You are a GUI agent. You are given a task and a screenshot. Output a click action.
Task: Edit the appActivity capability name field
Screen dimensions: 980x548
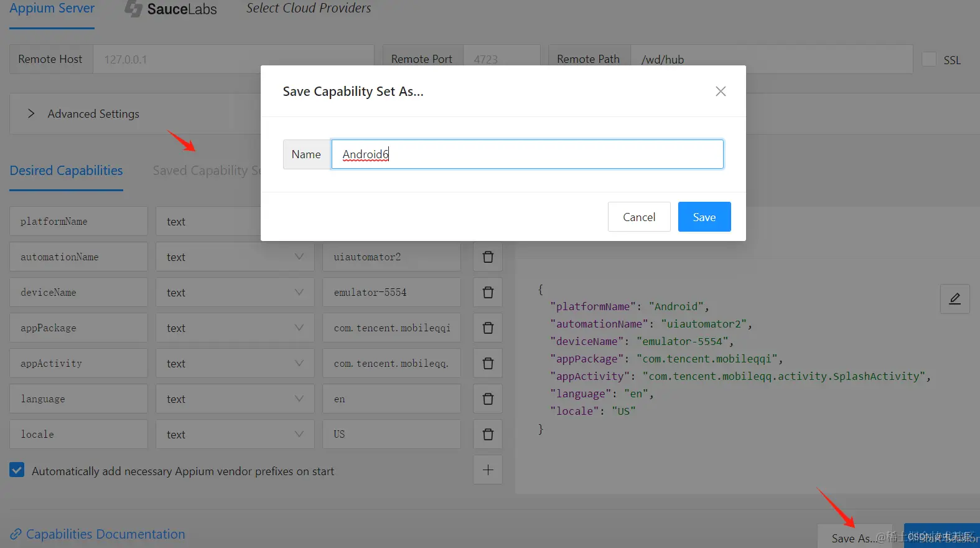pos(78,363)
